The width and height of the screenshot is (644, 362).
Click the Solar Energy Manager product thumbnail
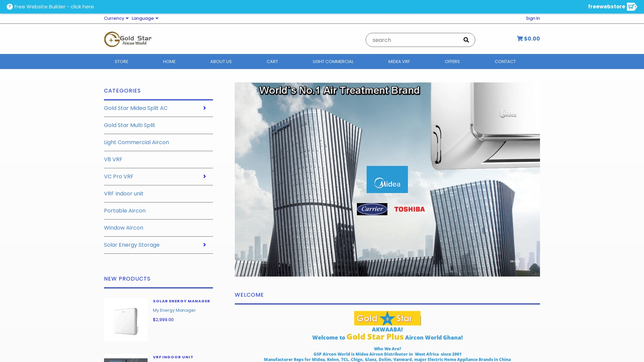[126, 320]
